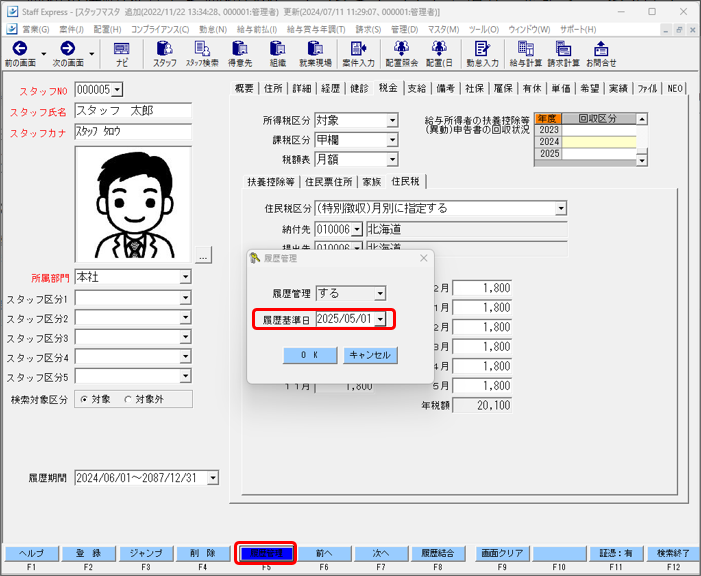701x576 pixels.
Task: Click the 画面クリア F9 button
Action: tap(502, 554)
